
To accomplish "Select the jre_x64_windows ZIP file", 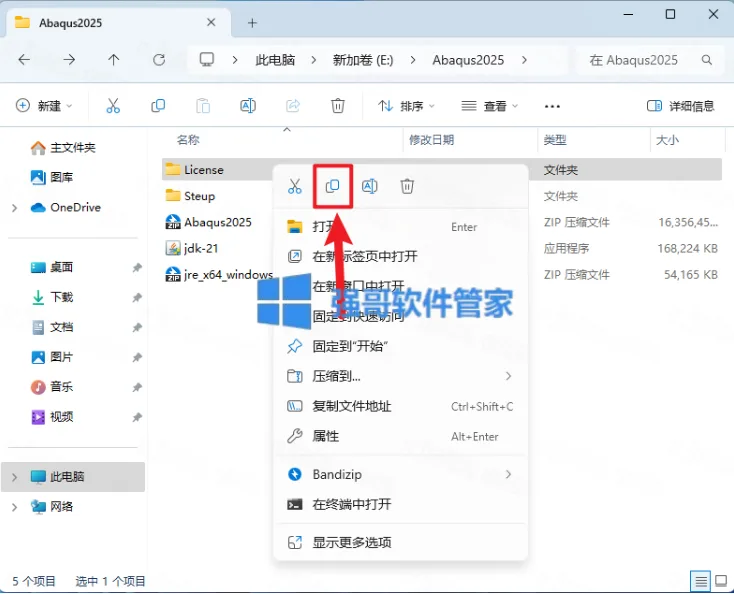I will pos(219,275).
